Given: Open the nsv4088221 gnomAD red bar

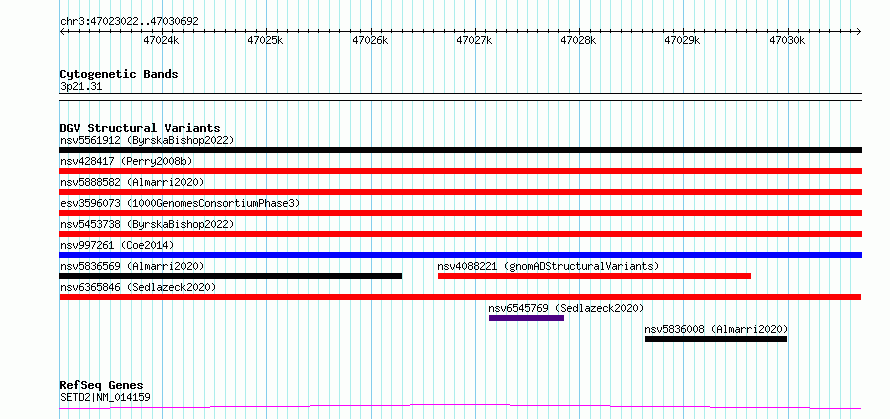Looking at the screenshot, I should tap(594, 276).
